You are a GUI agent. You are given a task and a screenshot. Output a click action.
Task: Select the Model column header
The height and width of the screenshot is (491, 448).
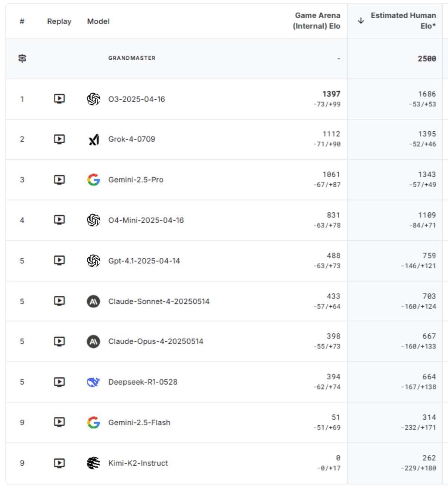[x=98, y=22]
